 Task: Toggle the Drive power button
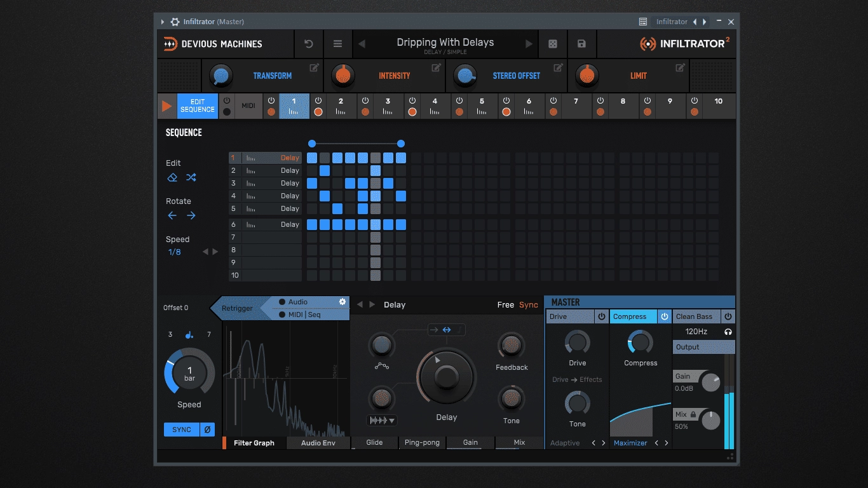601,316
